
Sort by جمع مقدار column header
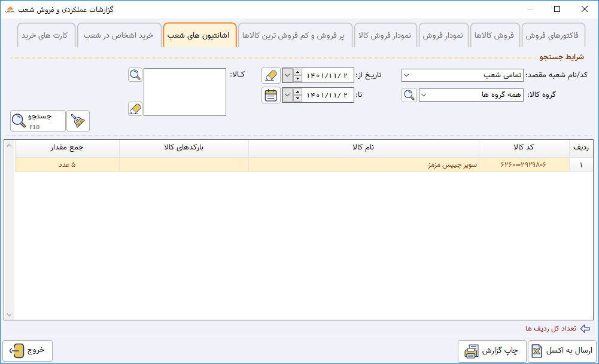(x=67, y=148)
